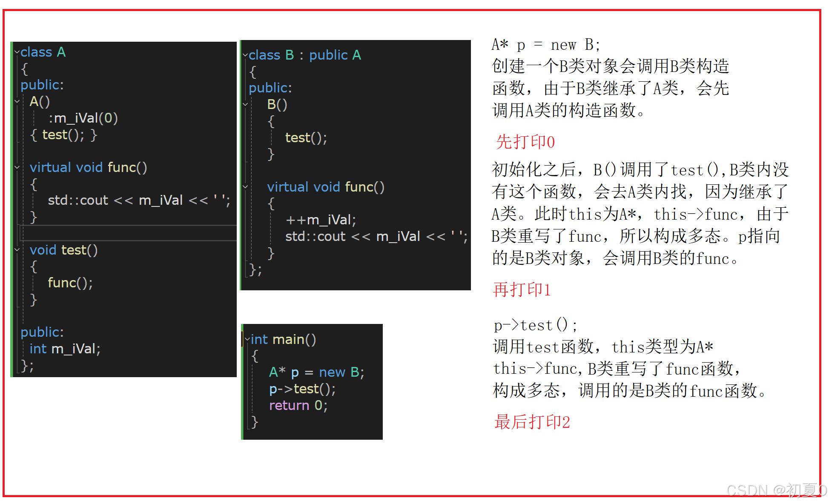Collapse the A() constructor fold chevron
829x504 pixels.
coord(17,101)
